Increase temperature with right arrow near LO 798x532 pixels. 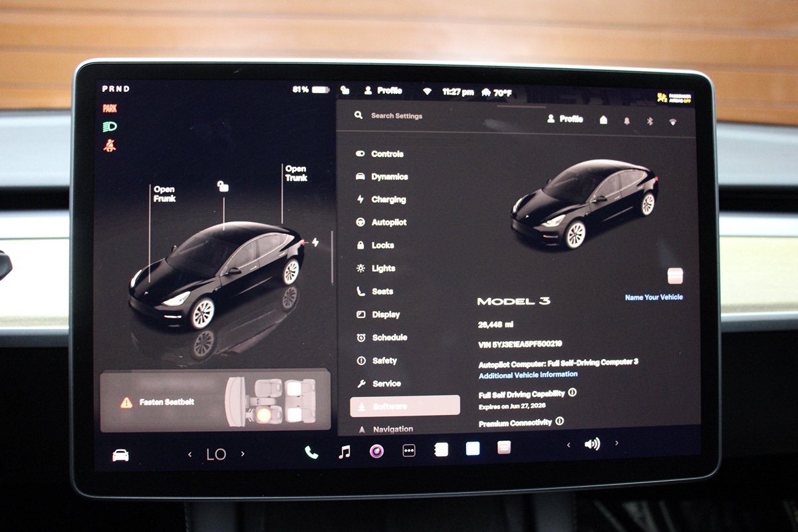(243, 454)
